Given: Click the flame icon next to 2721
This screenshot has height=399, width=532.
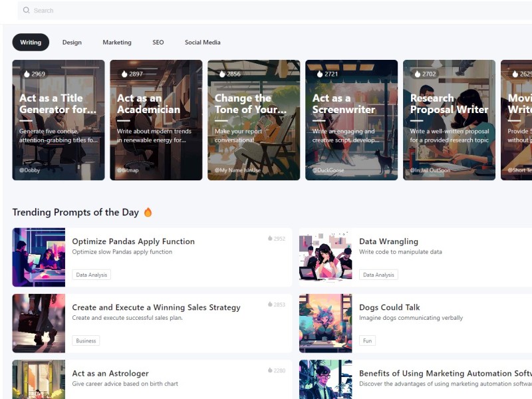Looking at the screenshot, I should (x=320, y=74).
